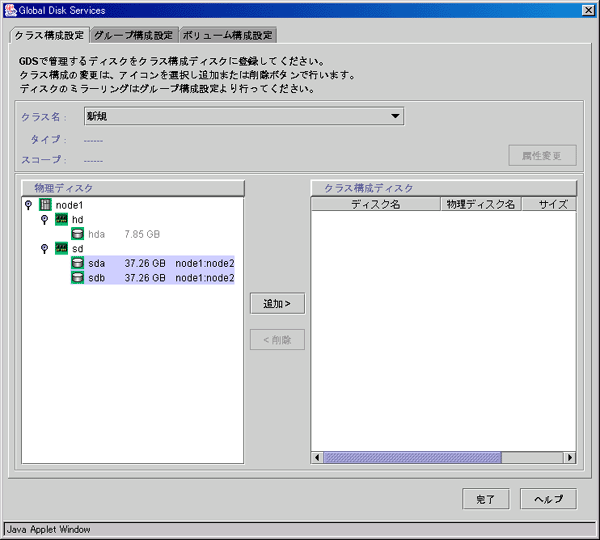Collapse the node1 tree node
Viewport: 600px width, 540px height.
28,205
